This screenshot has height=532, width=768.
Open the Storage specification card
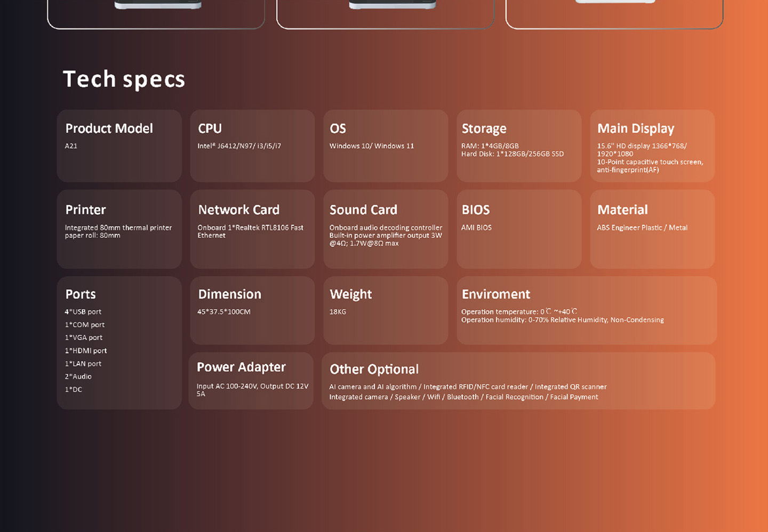pyautogui.click(x=519, y=146)
